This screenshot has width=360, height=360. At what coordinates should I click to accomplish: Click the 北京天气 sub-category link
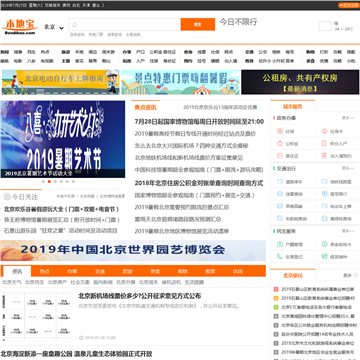(12, 282)
